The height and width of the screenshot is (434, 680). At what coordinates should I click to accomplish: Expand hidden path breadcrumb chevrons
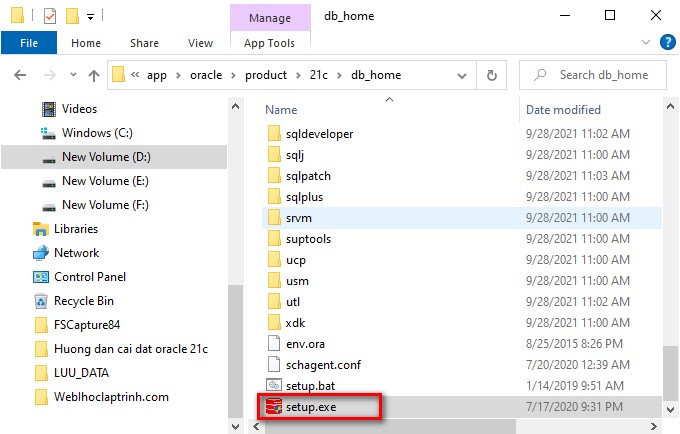135,75
